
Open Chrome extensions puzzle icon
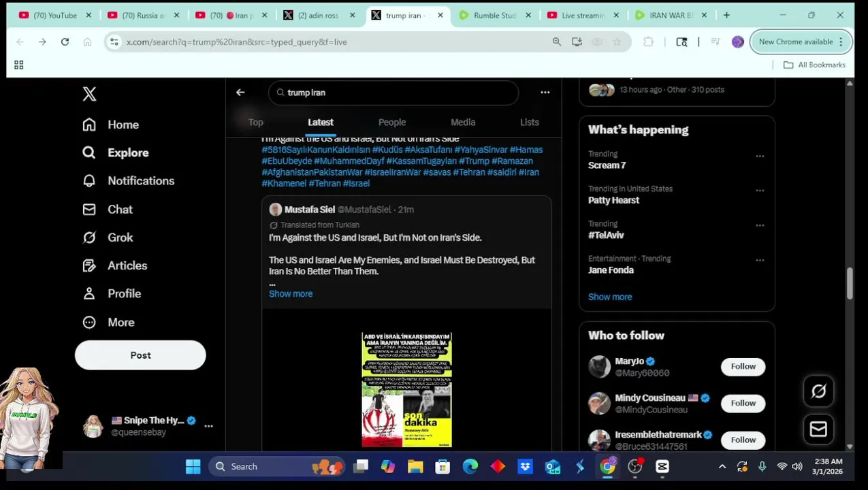pyautogui.click(x=648, y=42)
